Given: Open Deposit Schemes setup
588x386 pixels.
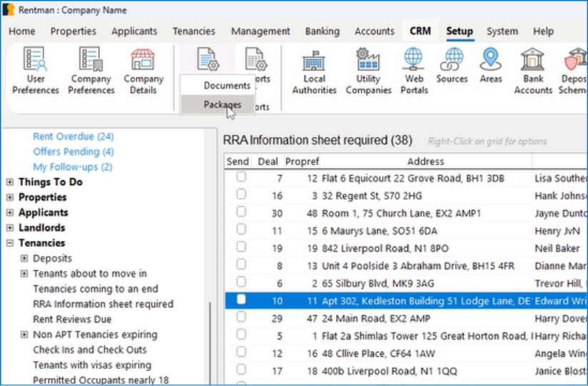Looking at the screenshot, I should (x=574, y=71).
